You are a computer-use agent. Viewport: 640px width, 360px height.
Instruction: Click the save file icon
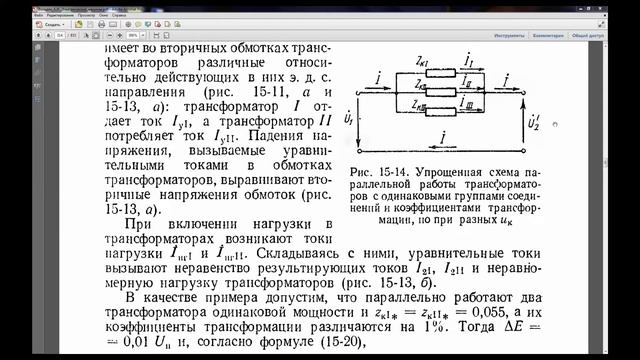pyautogui.click(x=90, y=24)
